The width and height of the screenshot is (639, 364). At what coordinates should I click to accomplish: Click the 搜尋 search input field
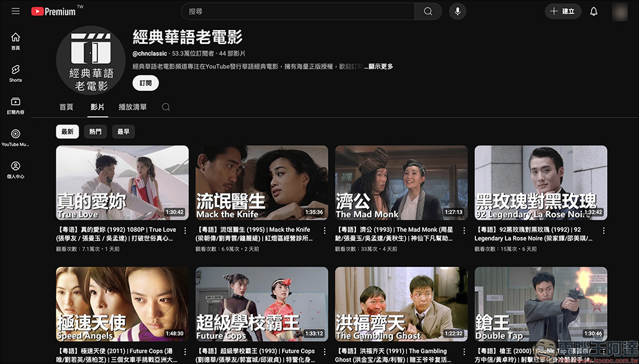[298, 11]
